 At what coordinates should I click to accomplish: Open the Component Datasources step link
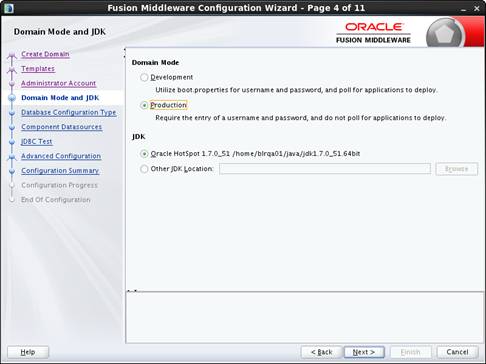[62, 127]
